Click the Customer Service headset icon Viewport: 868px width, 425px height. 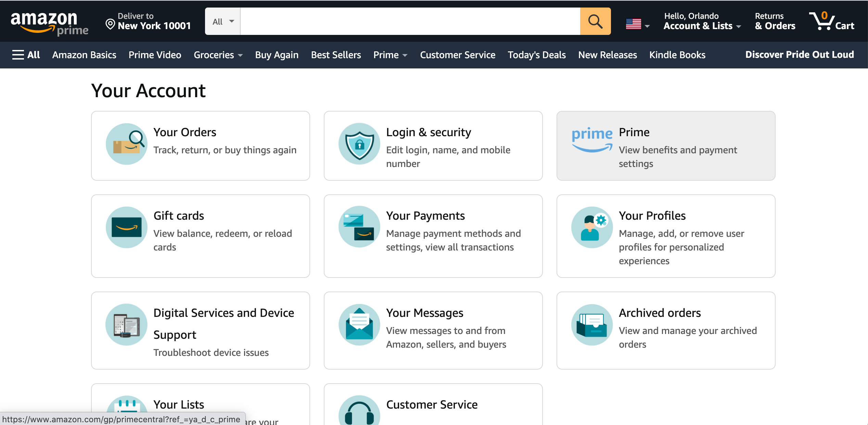click(x=359, y=410)
